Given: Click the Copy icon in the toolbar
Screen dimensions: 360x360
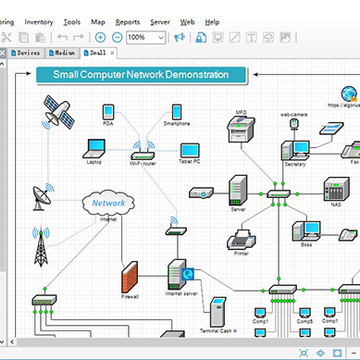Looking at the screenshot, I should 23,37.
